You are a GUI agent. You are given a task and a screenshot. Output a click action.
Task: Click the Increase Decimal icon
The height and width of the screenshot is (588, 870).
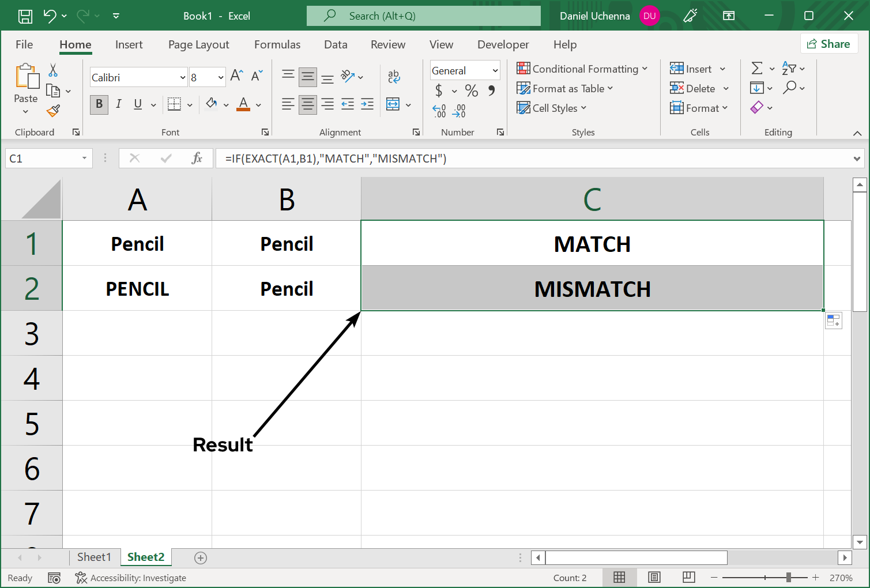pos(439,111)
